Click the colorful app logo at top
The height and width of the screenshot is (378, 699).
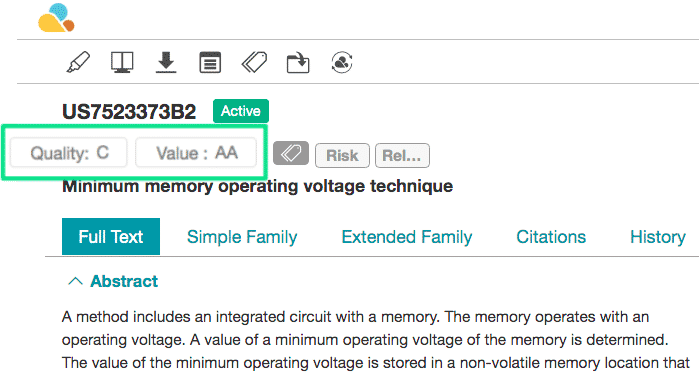(x=56, y=18)
